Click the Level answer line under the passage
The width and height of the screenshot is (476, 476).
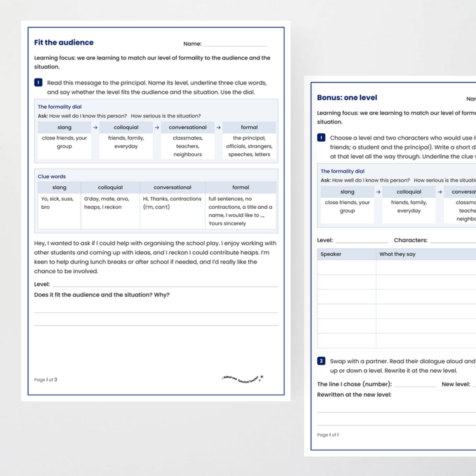coord(165,284)
